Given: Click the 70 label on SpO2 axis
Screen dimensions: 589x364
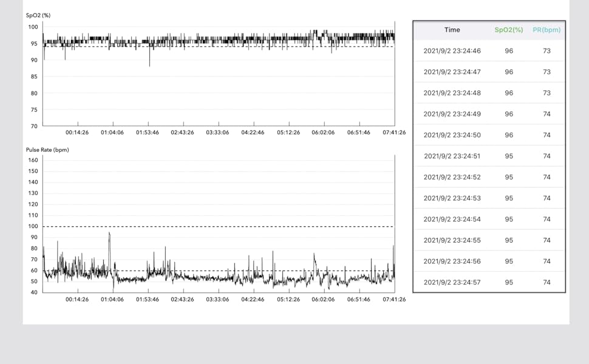Looking at the screenshot, I should click(x=34, y=126).
